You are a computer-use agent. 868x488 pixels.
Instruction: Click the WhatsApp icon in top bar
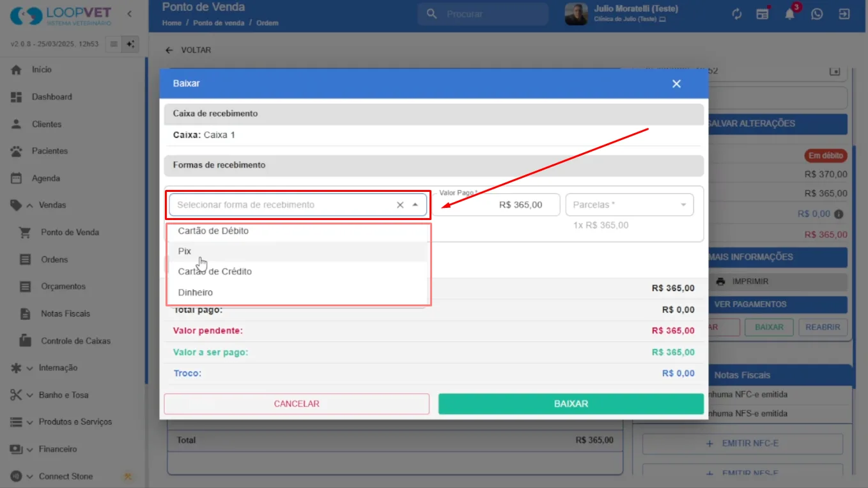pos(817,13)
